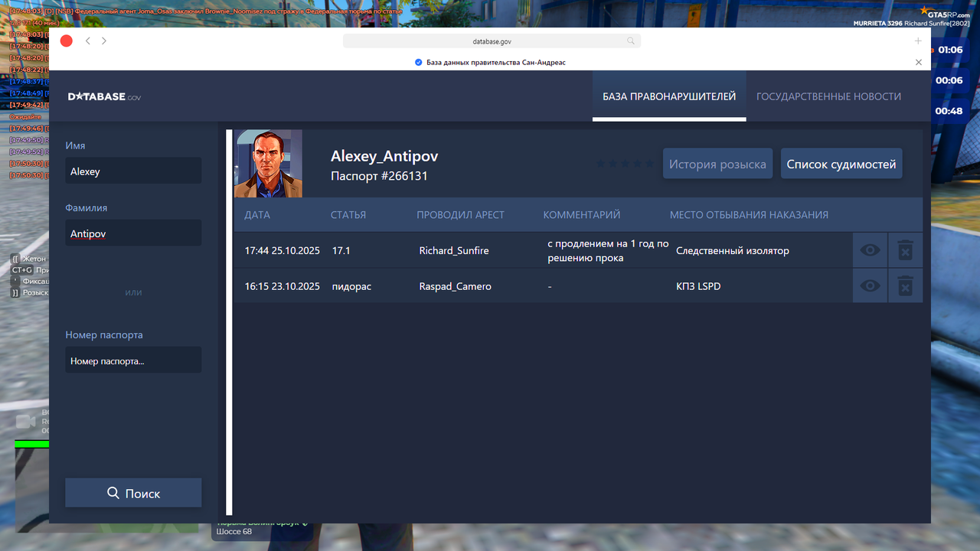Click the GTA5RP.com logo in game HUD
Viewport: 980px width, 551px height.
pyautogui.click(x=945, y=13)
